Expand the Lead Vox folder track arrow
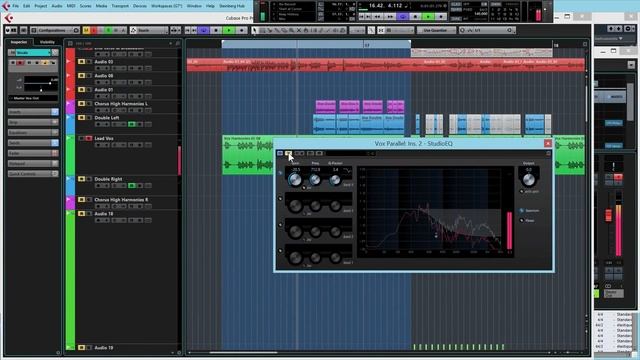Viewport: 640px width, 360px height. click(x=69, y=138)
